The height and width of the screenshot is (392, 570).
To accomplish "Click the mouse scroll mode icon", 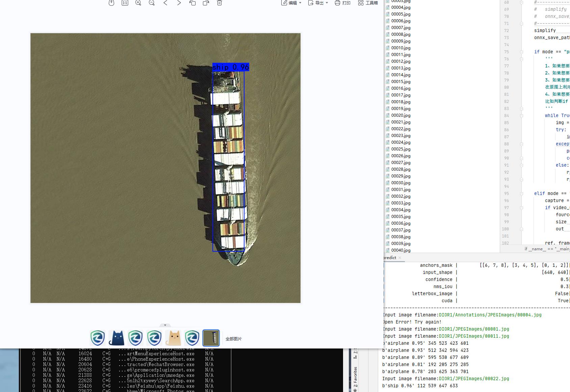I will tap(111, 3).
